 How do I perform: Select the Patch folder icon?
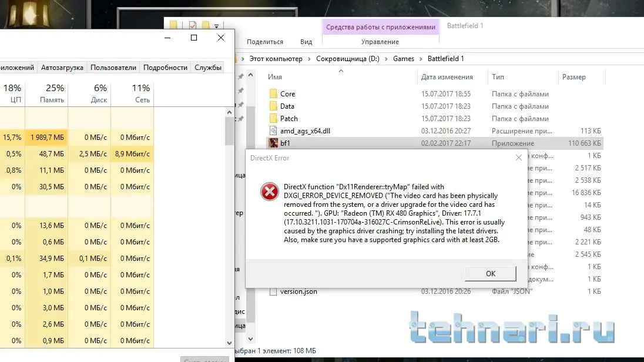(273, 118)
